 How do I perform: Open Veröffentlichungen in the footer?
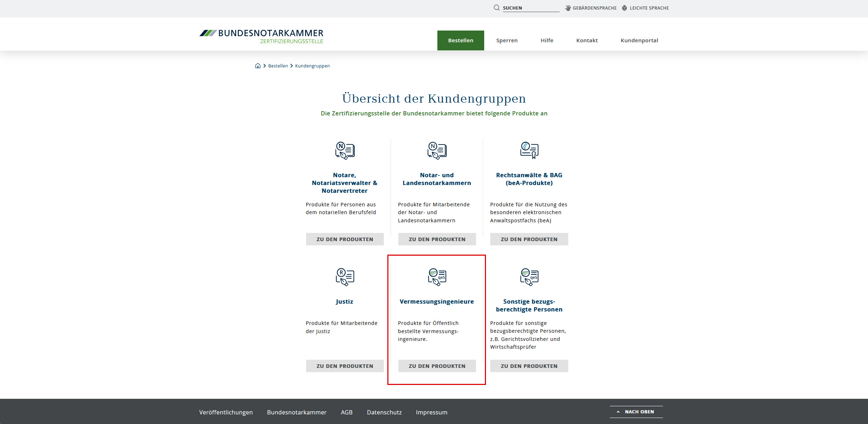coord(226,412)
